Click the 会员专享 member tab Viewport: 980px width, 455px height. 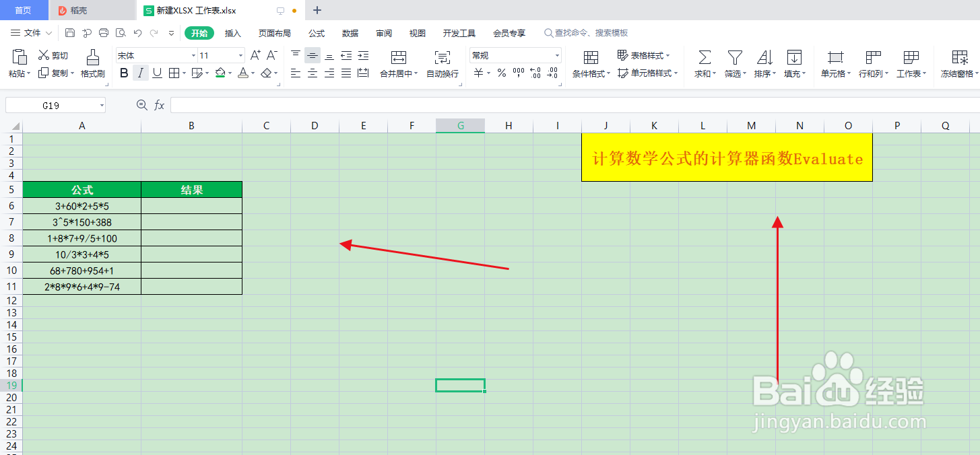509,33
